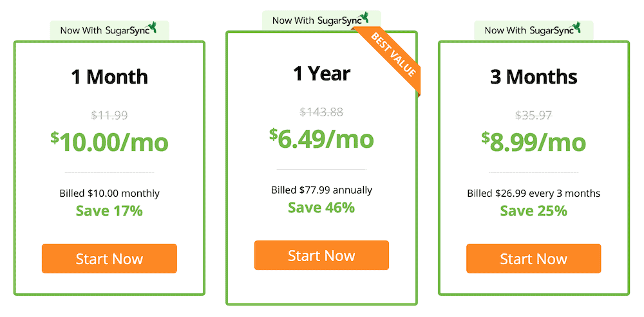
Task: Click the hummingbird icon above 1 Month plan
Action: pyautogui.click(x=153, y=28)
